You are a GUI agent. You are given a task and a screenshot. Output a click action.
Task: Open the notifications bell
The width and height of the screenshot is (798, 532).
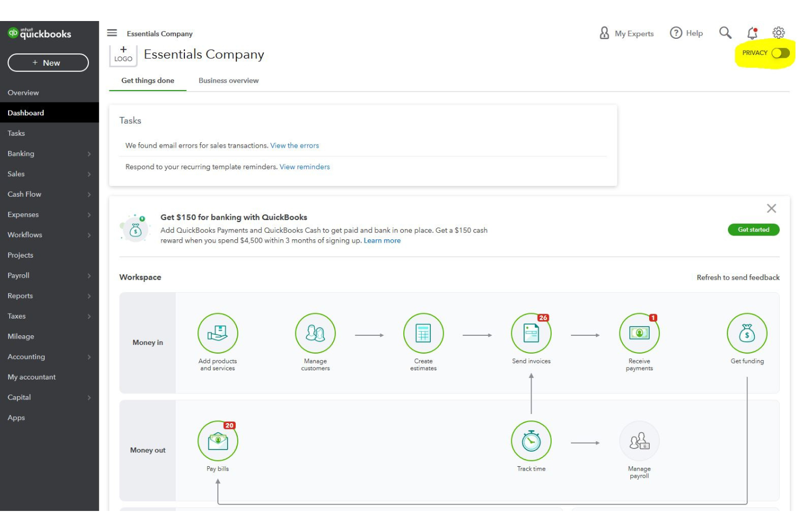(x=752, y=33)
